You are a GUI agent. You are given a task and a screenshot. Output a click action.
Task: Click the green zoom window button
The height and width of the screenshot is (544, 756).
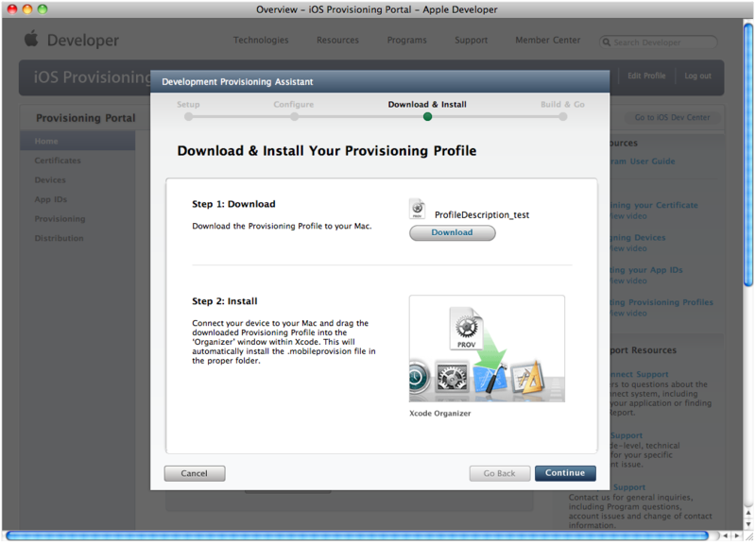tap(43, 9)
